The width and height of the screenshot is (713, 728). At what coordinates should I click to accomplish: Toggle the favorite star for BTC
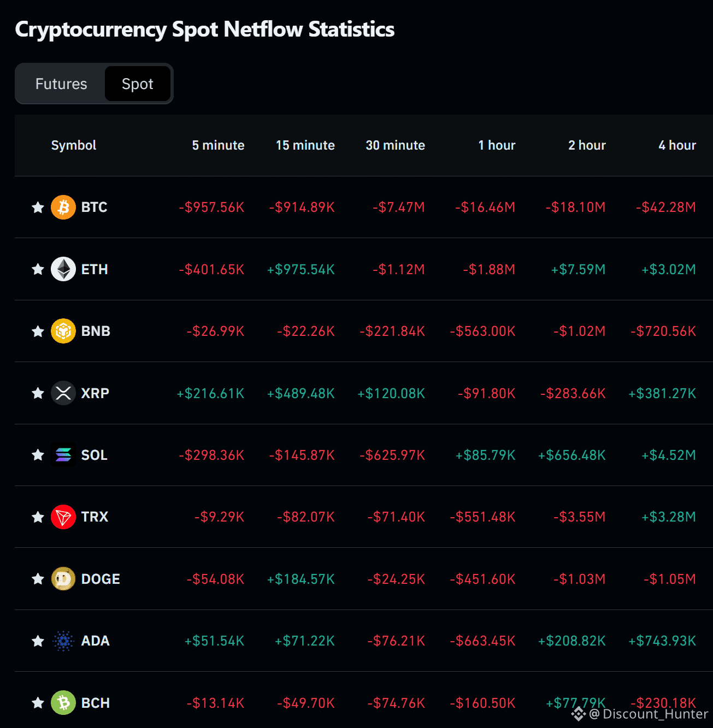pyautogui.click(x=38, y=208)
